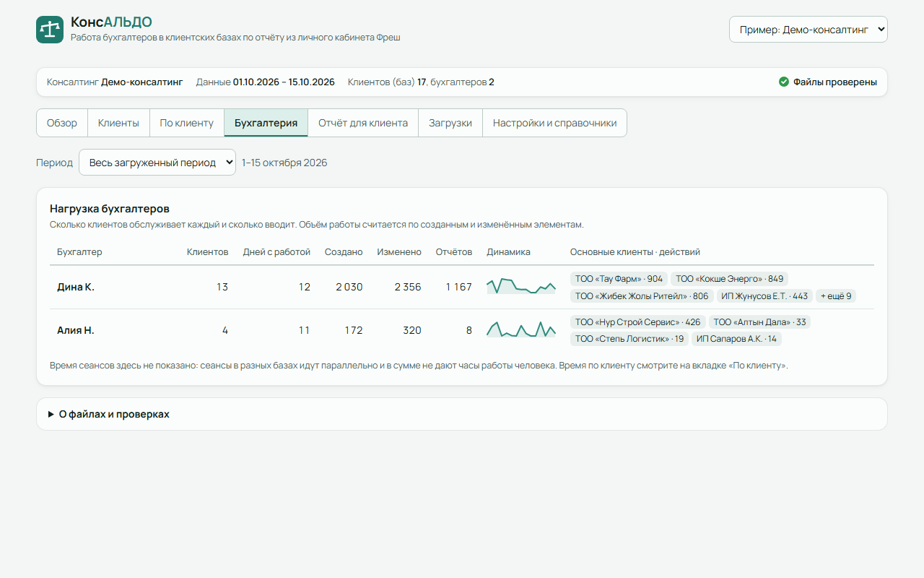Click the ТОО «Жибек Жолы Ритейл» · 806 chip
The image size is (924, 578).
click(642, 296)
